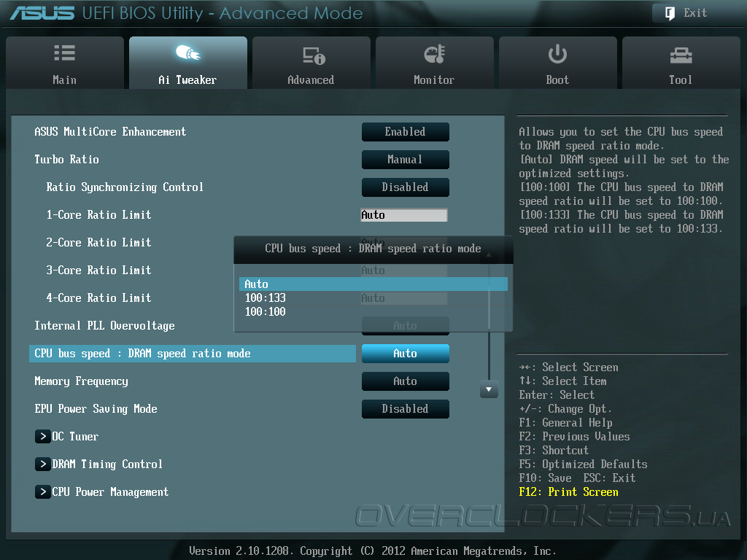This screenshot has height=560, width=747.
Task: Open the Monitor tab
Action: pyautogui.click(x=435, y=63)
